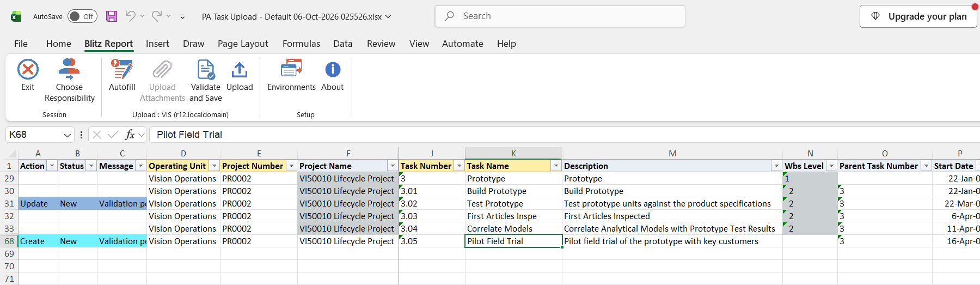Open the Task Name filter dropdown
Screen dimensions: 980x285
[556, 166]
